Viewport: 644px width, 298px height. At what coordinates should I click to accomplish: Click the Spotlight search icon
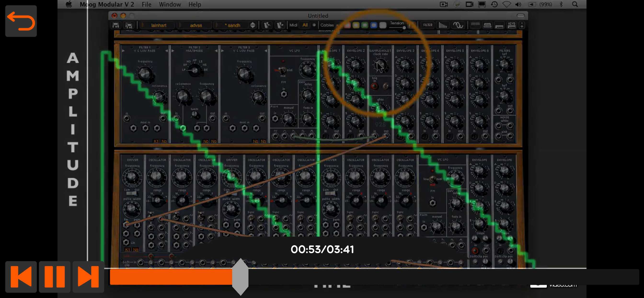575,4
